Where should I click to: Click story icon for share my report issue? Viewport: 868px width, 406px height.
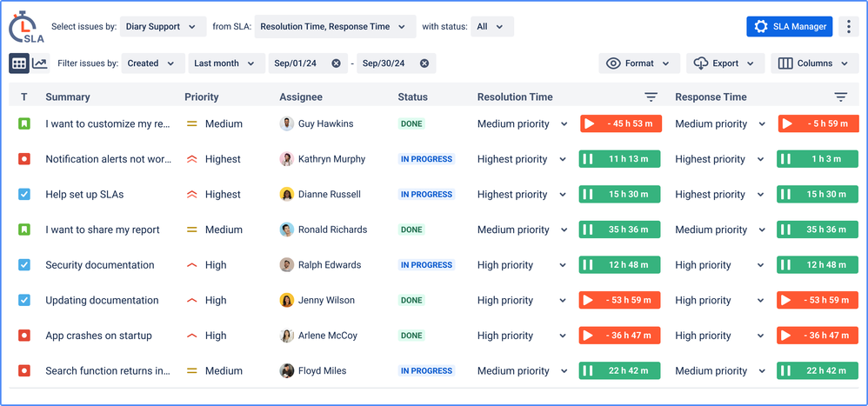[23, 230]
